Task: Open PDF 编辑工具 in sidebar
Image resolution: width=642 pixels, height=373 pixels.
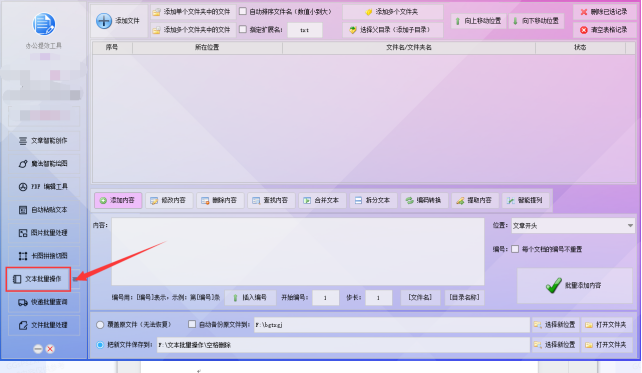Action: tap(44, 187)
